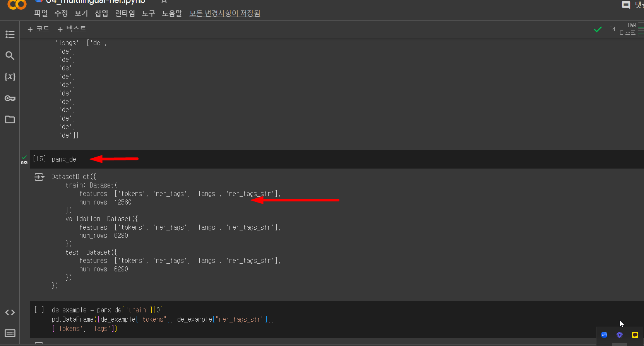Click the 'validation: Dataset({' output line
Screen dimensions: 644x346
pyautogui.click(x=101, y=219)
